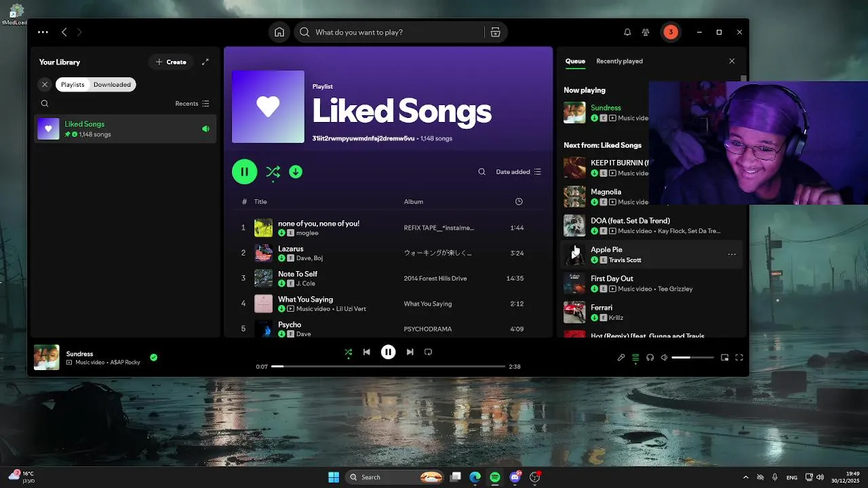The image size is (868, 488).
Task: Open the A$AP Rocky artist link
Action: 125,363
